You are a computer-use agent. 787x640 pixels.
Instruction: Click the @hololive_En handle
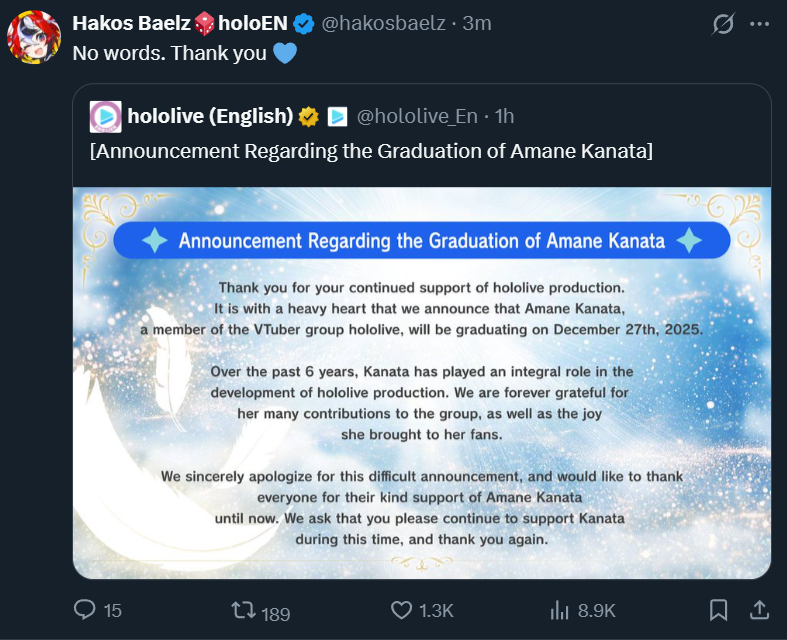417,116
